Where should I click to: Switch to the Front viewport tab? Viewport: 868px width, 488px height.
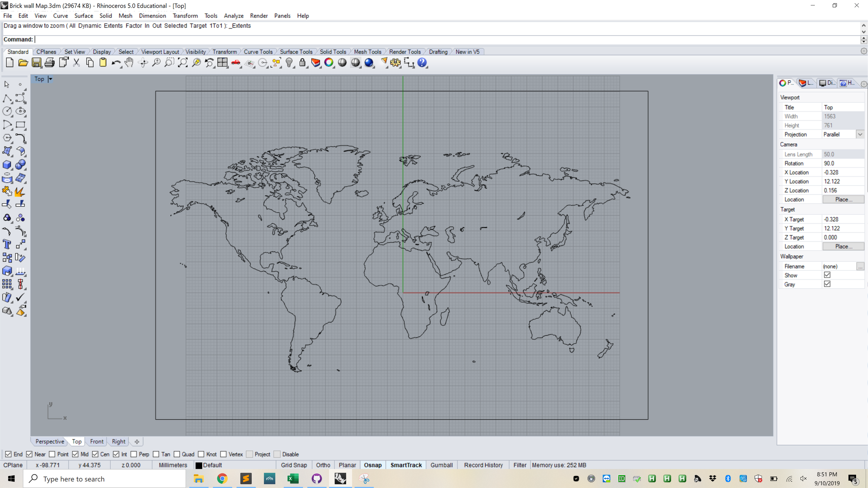point(96,441)
